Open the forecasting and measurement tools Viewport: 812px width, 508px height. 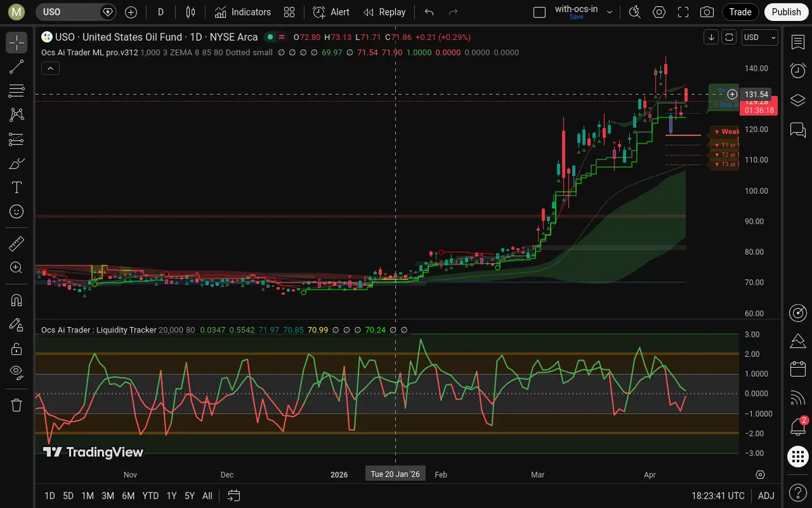point(17,140)
